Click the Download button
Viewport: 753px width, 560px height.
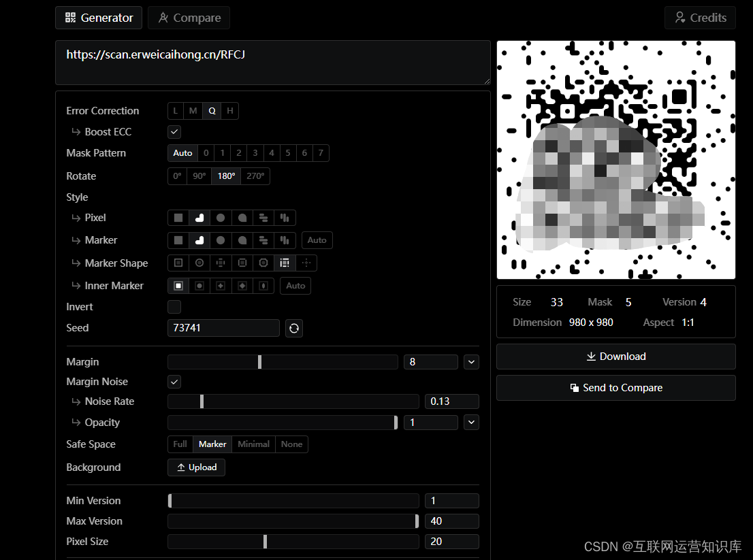pyautogui.click(x=616, y=357)
